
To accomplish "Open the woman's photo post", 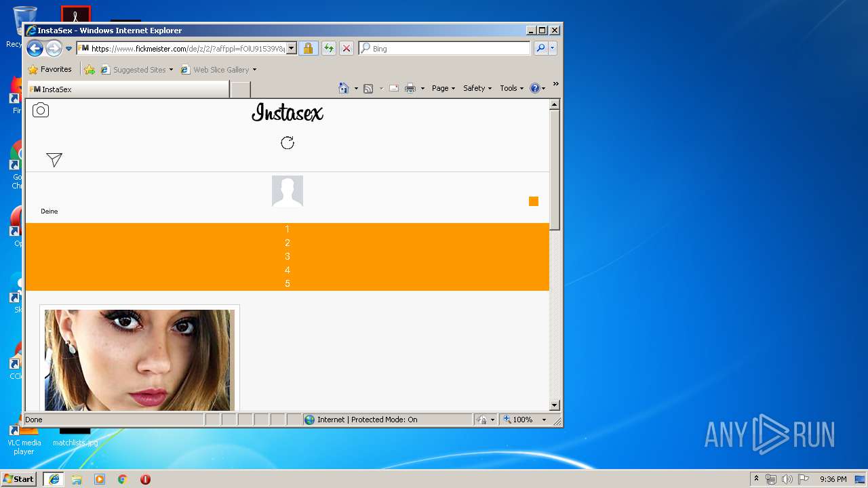I will point(140,360).
